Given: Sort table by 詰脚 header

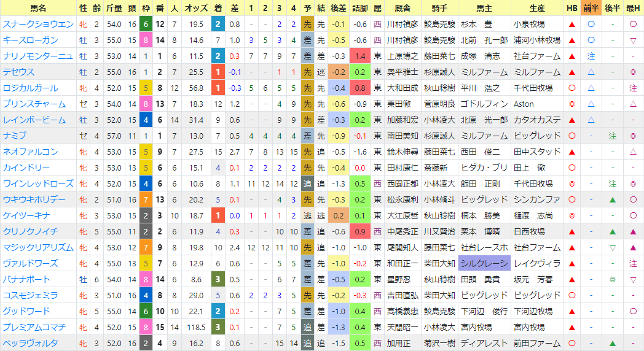Looking at the screenshot, I should [360, 8].
